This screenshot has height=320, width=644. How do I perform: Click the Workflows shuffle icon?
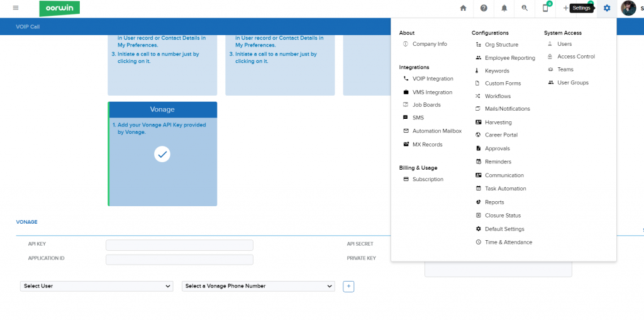[478, 96]
